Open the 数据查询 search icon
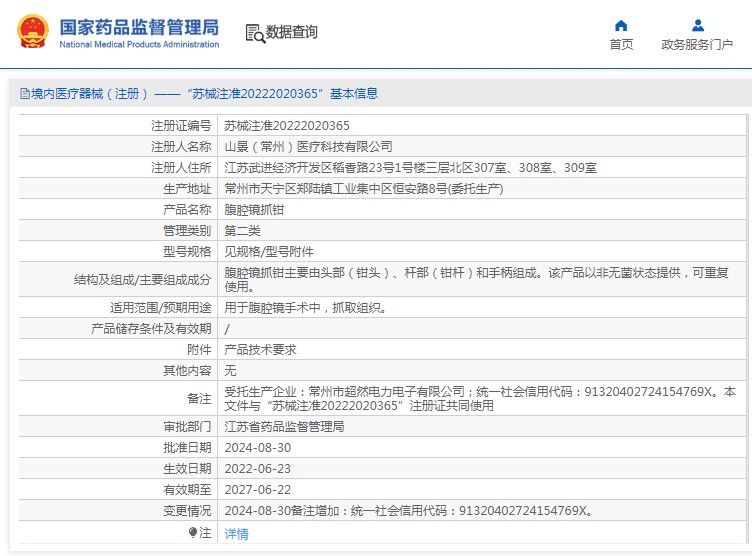The width and height of the screenshot is (752, 556). tap(255, 33)
